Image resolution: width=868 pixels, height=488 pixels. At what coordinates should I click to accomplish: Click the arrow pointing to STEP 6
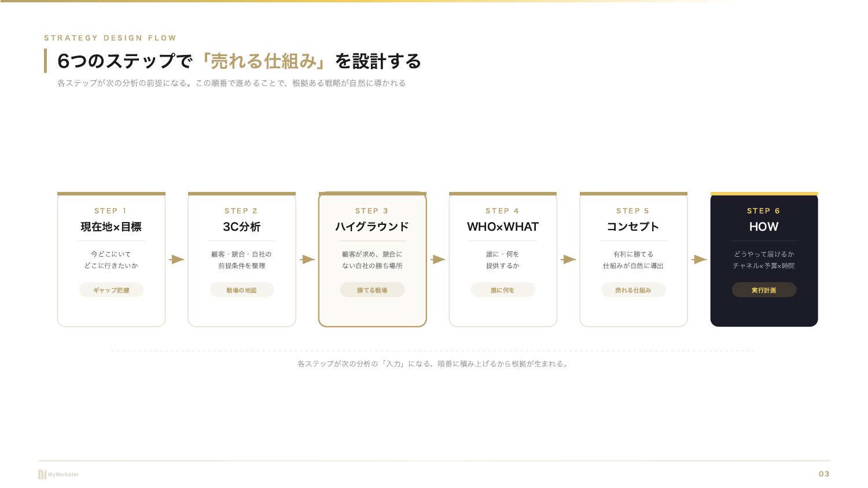click(699, 260)
